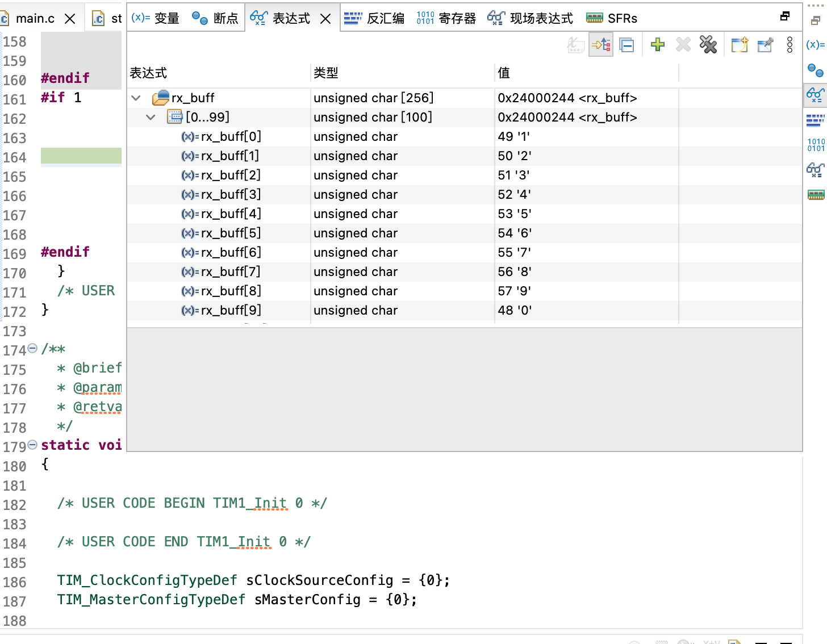Screen dimensions: 827x644
Task: Fold the function at line 179
Action: pos(32,445)
